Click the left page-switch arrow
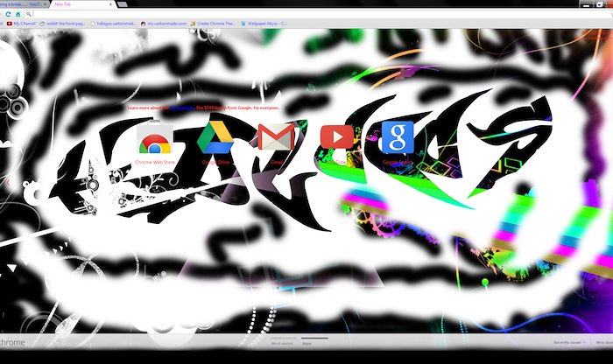This screenshot has height=364, width=613. (8, 183)
